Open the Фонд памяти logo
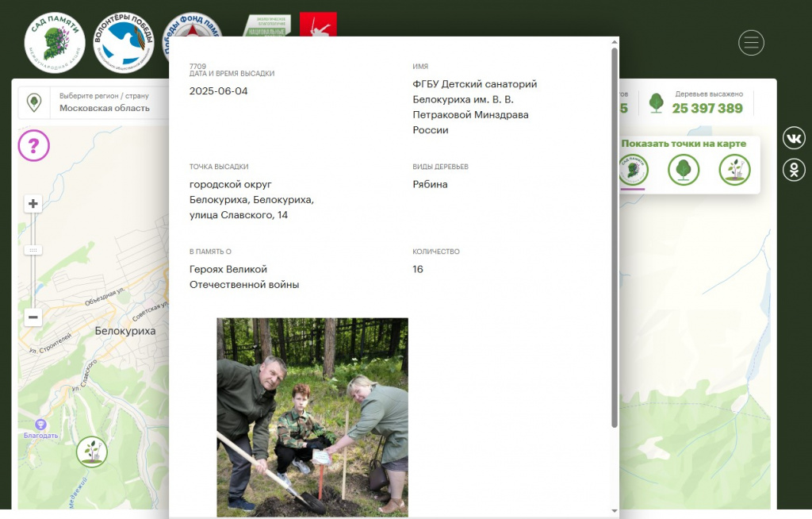Viewport: 812px width, 519px height. pyautogui.click(x=193, y=25)
